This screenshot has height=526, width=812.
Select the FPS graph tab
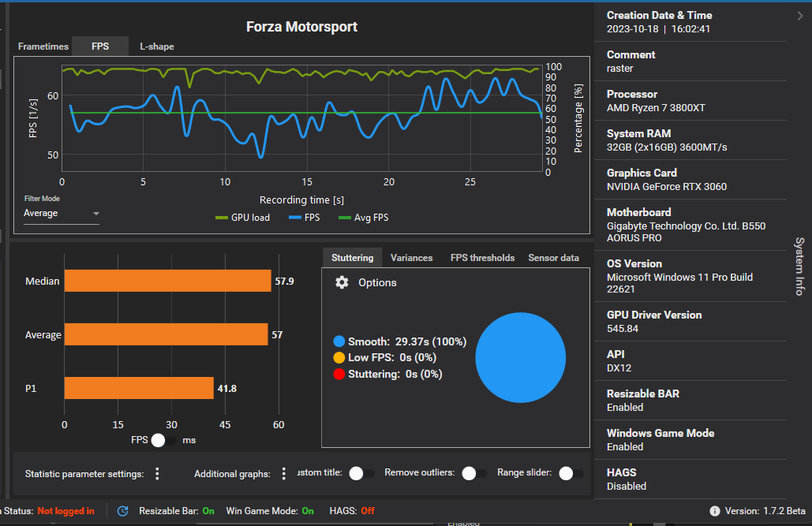point(100,47)
